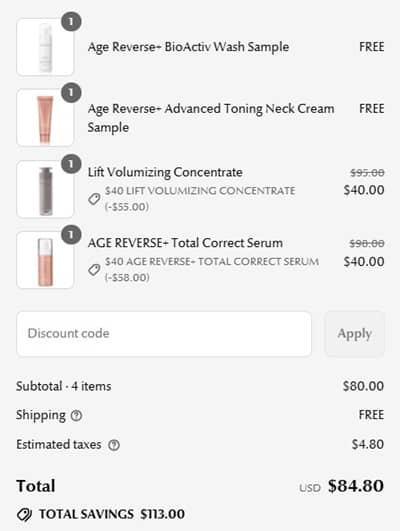Click the Shipping help question mark icon

[x=76, y=415]
